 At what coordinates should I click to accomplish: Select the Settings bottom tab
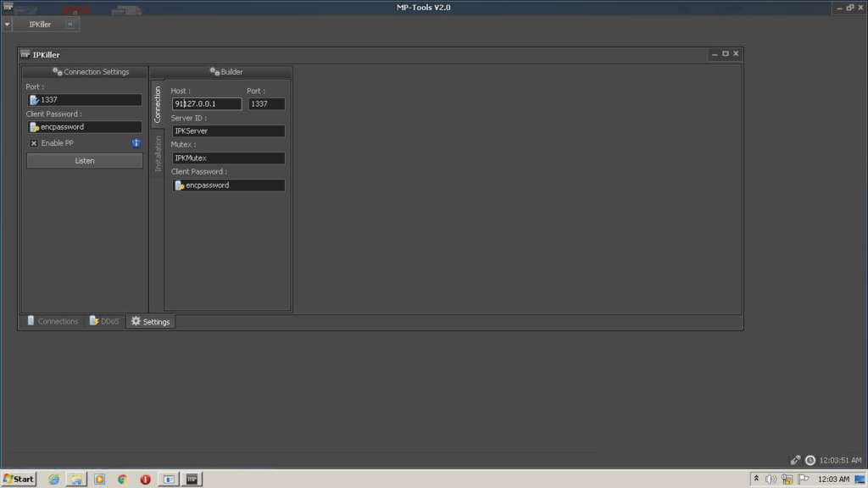[151, 321]
